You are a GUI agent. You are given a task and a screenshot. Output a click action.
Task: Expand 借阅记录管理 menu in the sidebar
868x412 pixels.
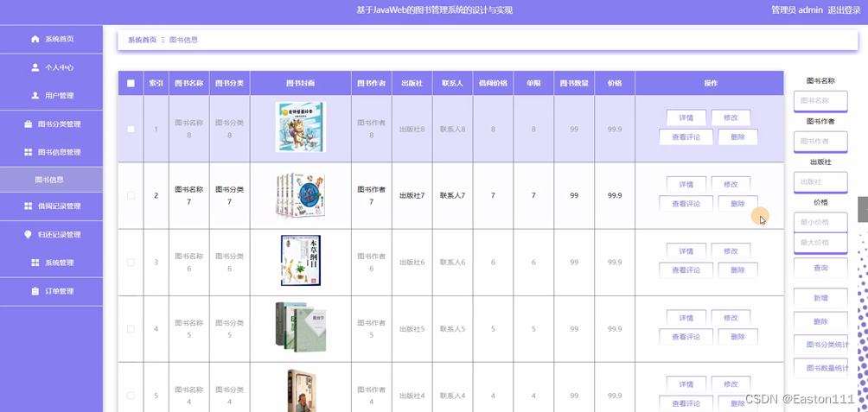click(52, 206)
